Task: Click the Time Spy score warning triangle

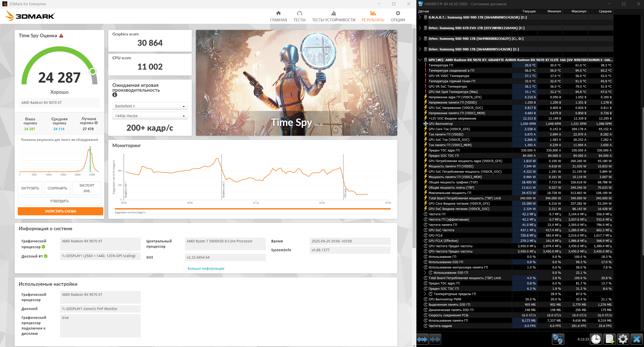Action: click(61, 36)
